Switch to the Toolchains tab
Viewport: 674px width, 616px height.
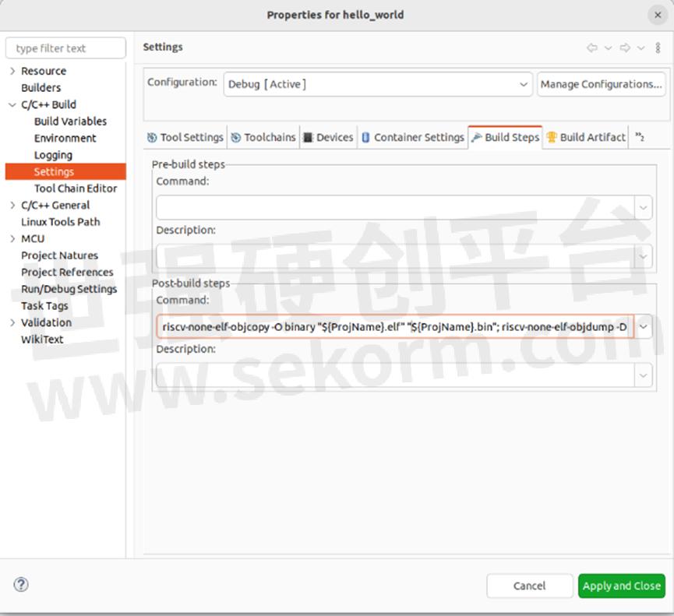(263, 137)
